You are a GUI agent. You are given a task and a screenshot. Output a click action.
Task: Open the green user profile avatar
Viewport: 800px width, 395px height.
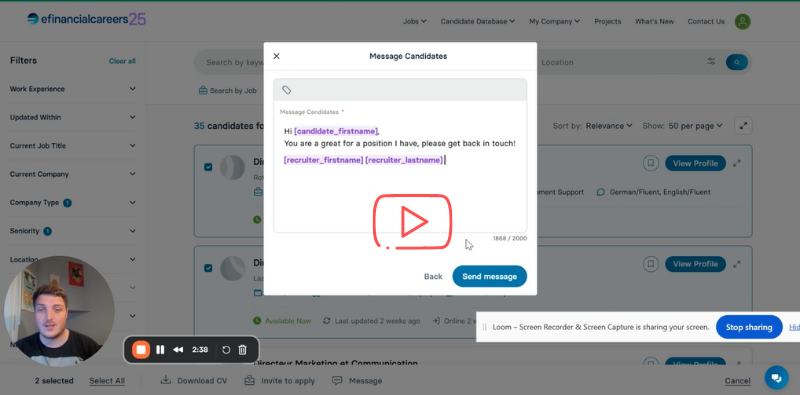[x=742, y=21]
